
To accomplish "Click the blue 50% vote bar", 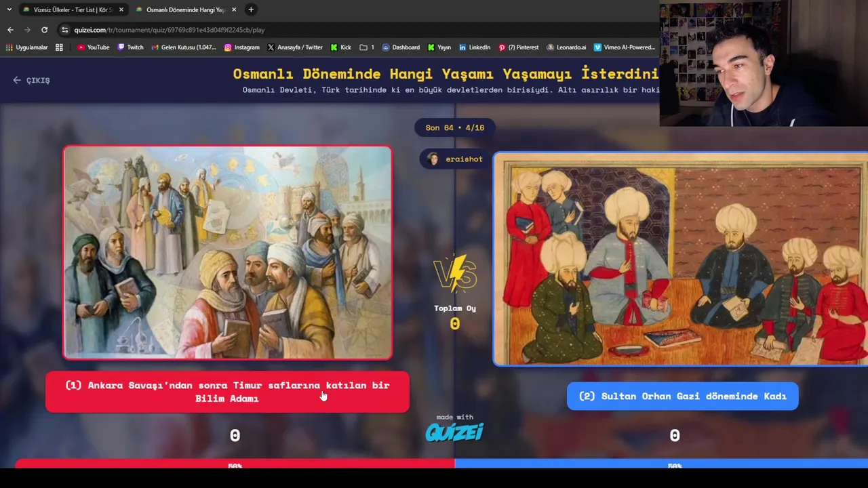I will pos(661,464).
